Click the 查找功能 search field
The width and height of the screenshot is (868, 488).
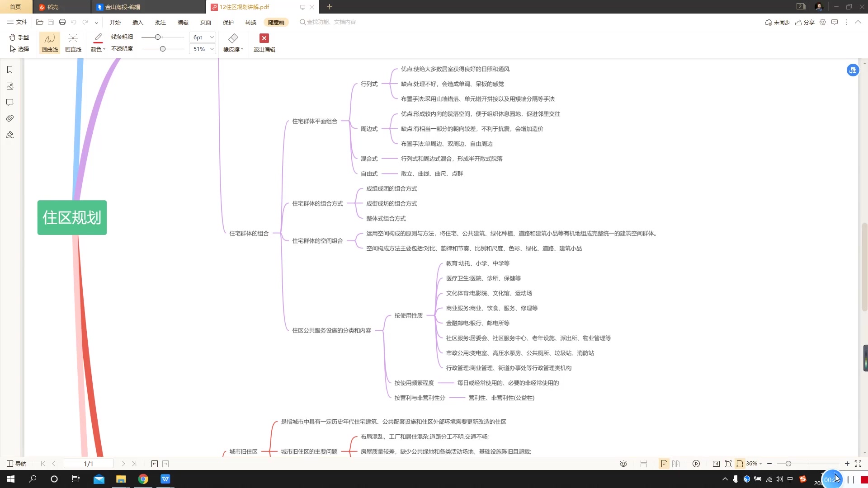pyautogui.click(x=328, y=22)
